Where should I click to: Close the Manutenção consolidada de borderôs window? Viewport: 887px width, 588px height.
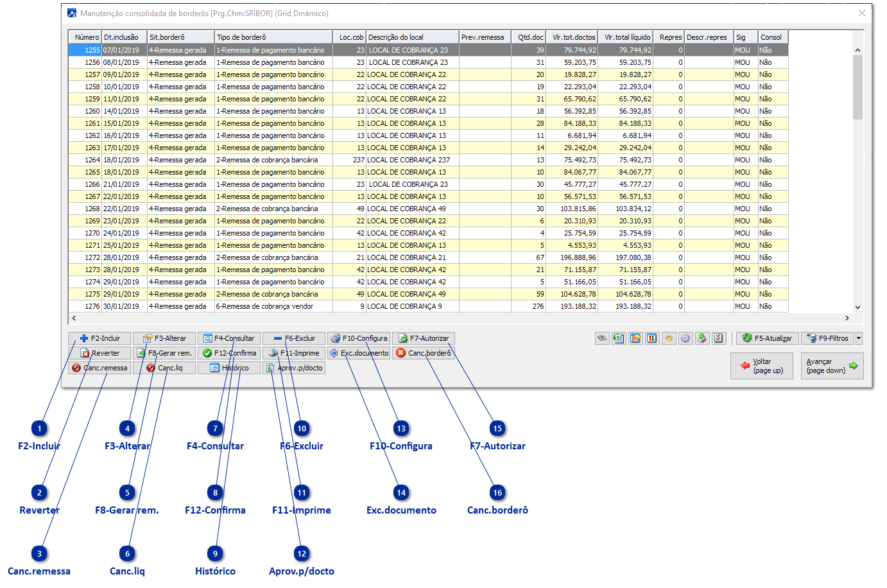click(862, 13)
